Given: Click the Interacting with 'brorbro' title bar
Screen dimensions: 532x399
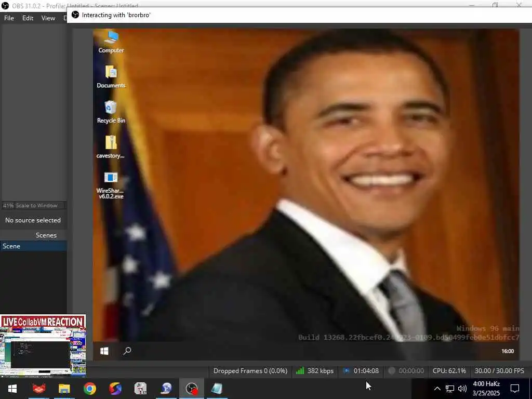Looking at the screenshot, I should pos(299,15).
